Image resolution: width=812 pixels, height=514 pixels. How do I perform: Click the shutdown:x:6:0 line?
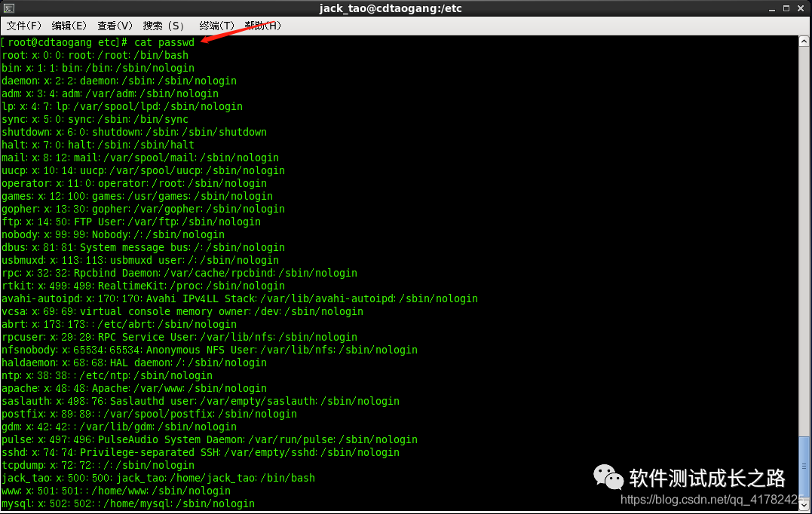tap(134, 132)
